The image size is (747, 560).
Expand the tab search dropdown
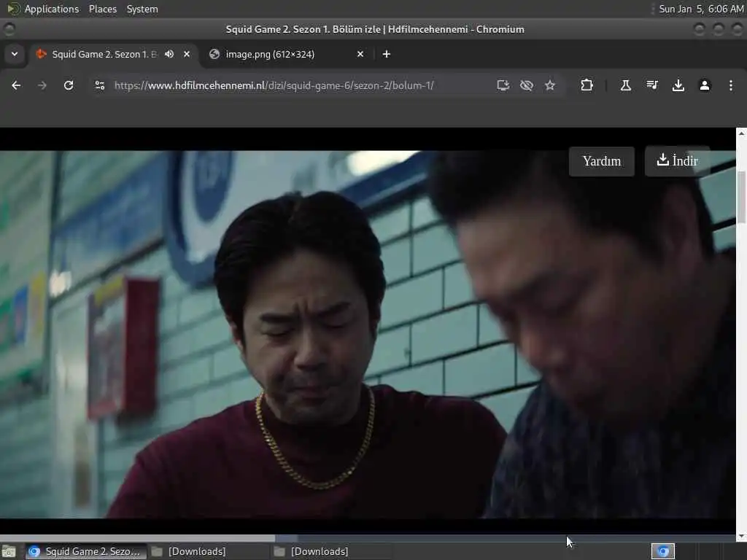[x=15, y=54]
